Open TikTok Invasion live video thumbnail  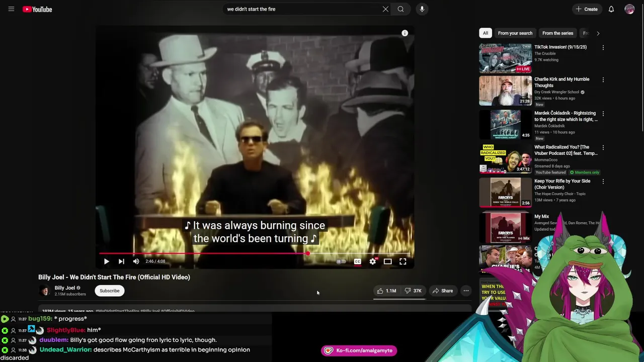tap(505, 58)
